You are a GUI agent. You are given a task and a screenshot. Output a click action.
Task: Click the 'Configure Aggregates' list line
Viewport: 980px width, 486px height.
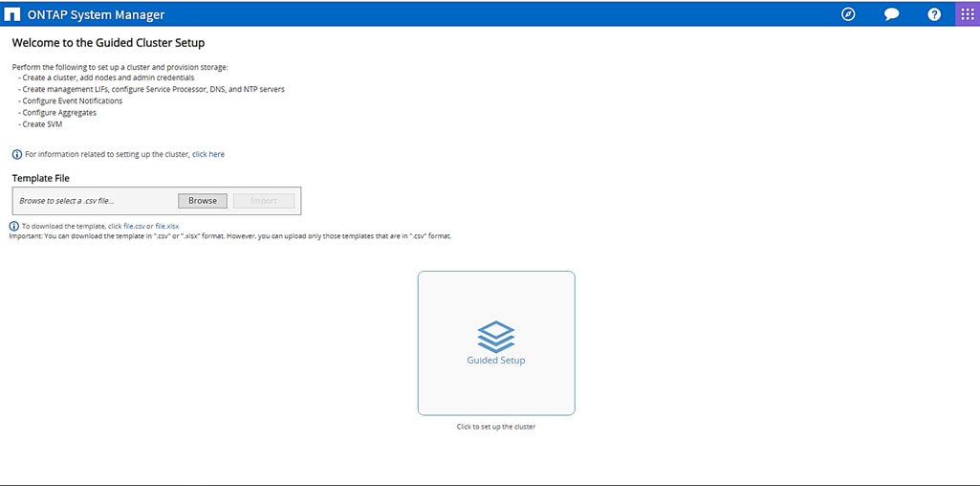click(57, 113)
